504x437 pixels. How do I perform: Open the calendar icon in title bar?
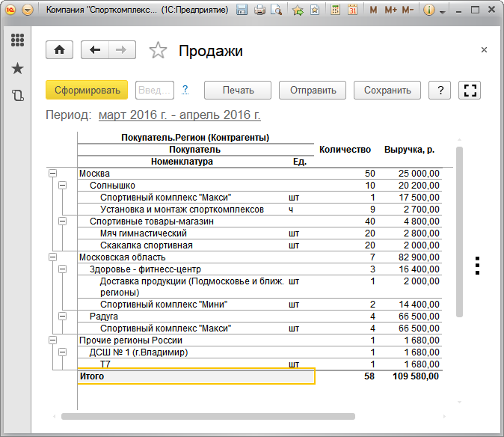[353, 10]
